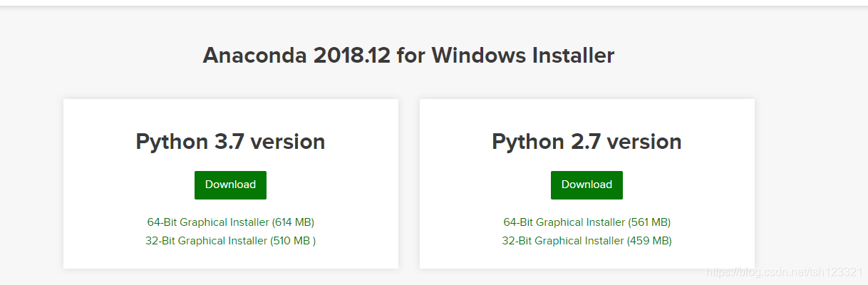Image resolution: width=868 pixels, height=285 pixels.
Task: Click Windows Installer text in the title
Action: (523, 56)
